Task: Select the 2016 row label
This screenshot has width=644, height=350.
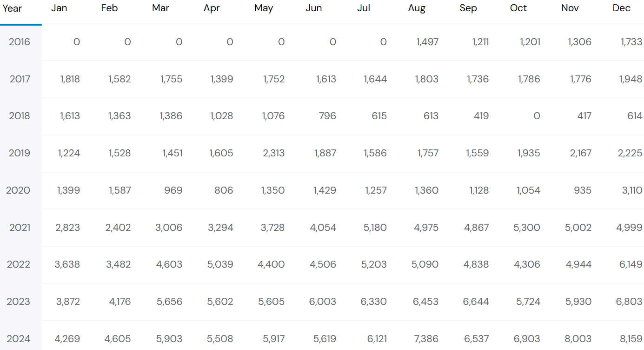Action: [x=20, y=42]
